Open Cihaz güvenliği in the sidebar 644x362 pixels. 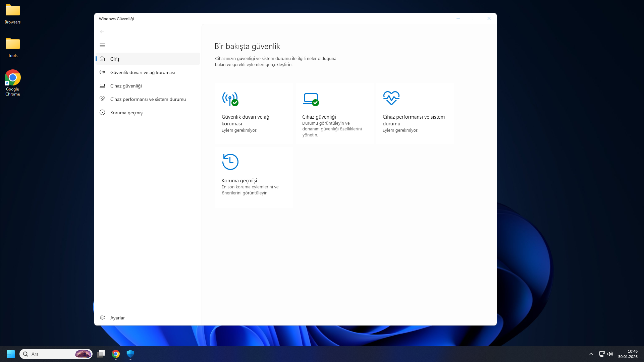(148, 85)
